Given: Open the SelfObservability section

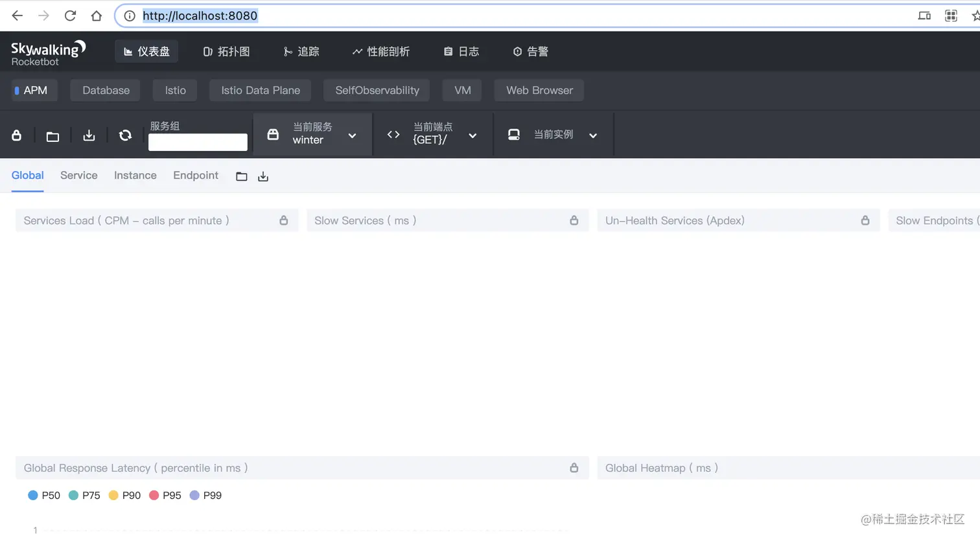Looking at the screenshot, I should pyautogui.click(x=376, y=90).
